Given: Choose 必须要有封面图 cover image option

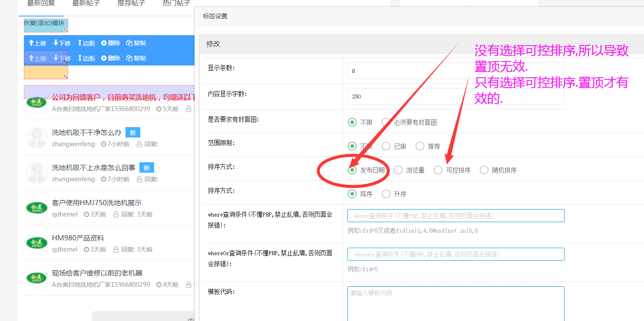Looking at the screenshot, I should click(386, 122).
